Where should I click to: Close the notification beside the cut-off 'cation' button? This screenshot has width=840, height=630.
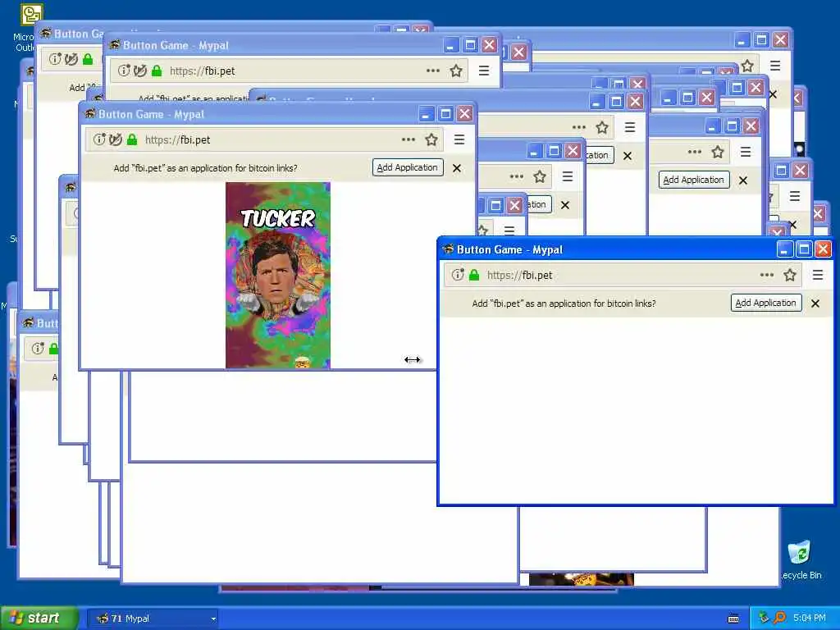[628, 156]
